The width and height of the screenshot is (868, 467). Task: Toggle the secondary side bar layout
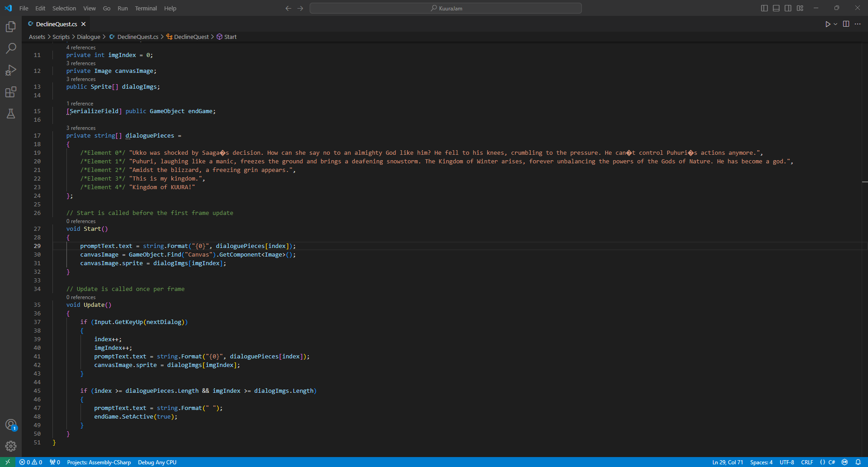pyautogui.click(x=788, y=8)
